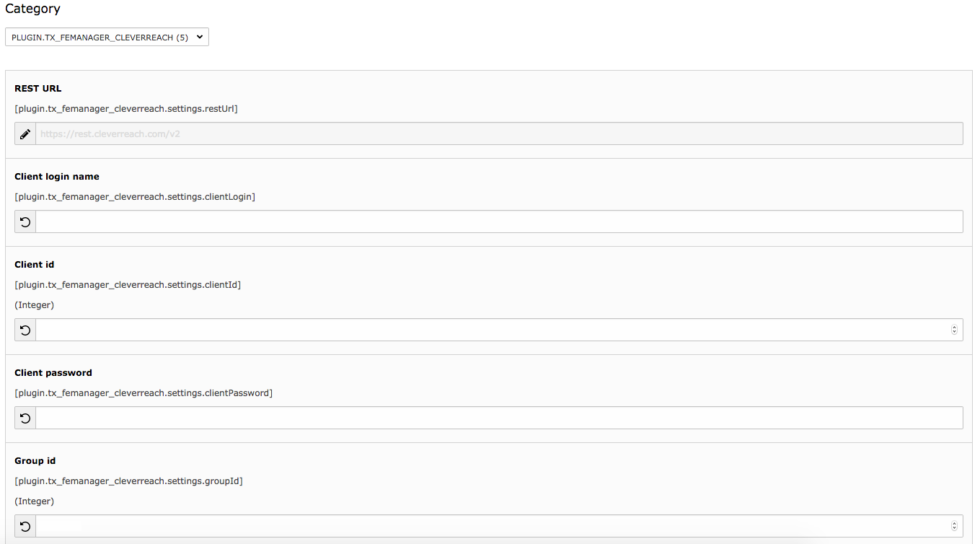The width and height of the screenshot is (980, 544).
Task: Click the settings.groupId constant path text
Action: [x=128, y=481]
